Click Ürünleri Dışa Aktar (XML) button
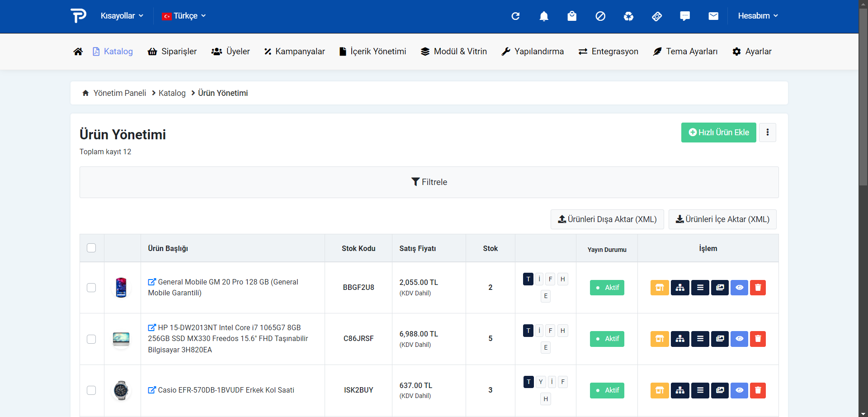The height and width of the screenshot is (417, 868). pos(607,219)
